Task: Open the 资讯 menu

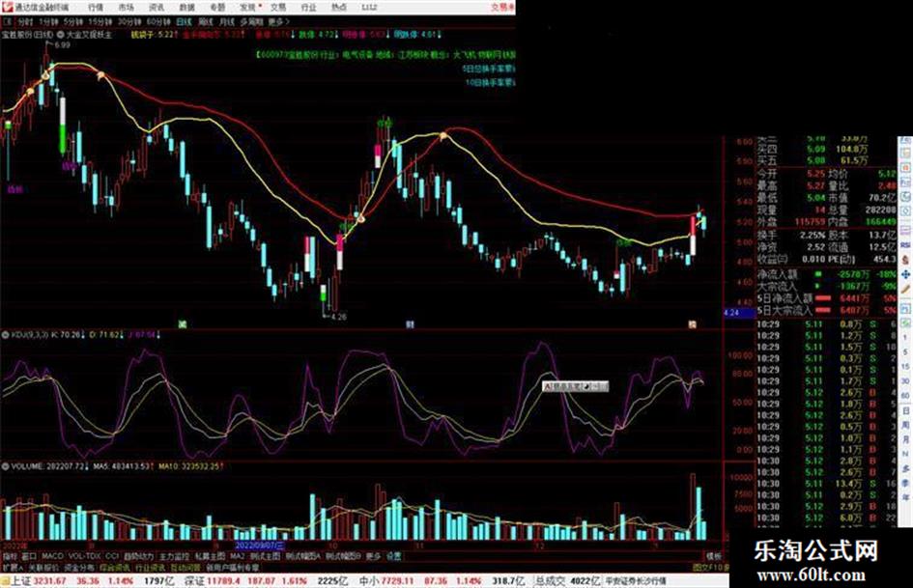Action: (x=157, y=8)
